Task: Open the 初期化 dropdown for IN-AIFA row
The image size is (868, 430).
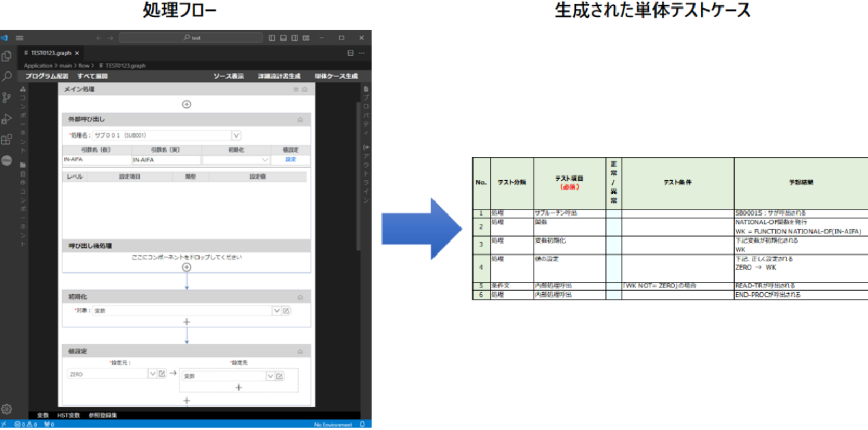Action: coord(265,159)
